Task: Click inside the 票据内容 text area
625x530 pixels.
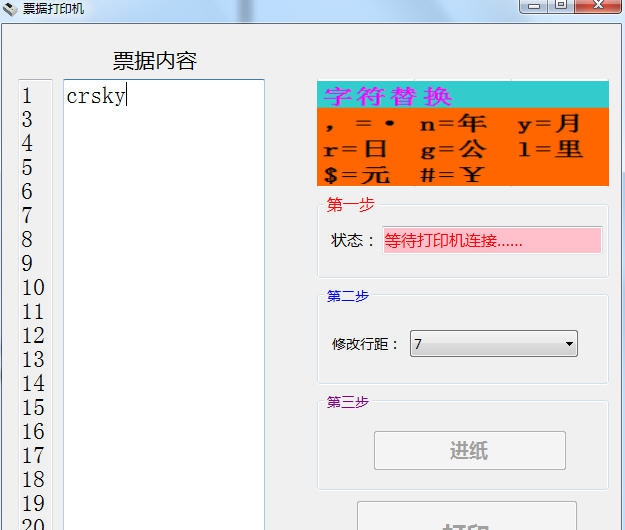Action: [164, 305]
